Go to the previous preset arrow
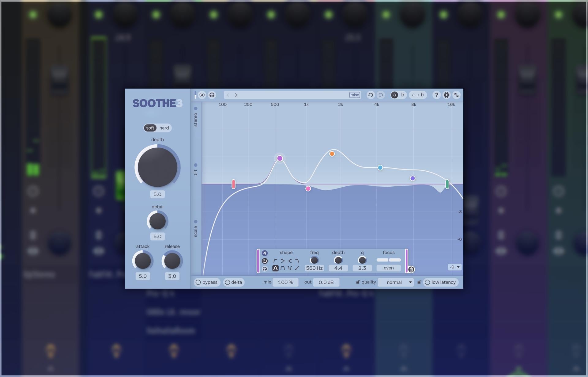The width and height of the screenshot is (588, 377). pos(228,95)
